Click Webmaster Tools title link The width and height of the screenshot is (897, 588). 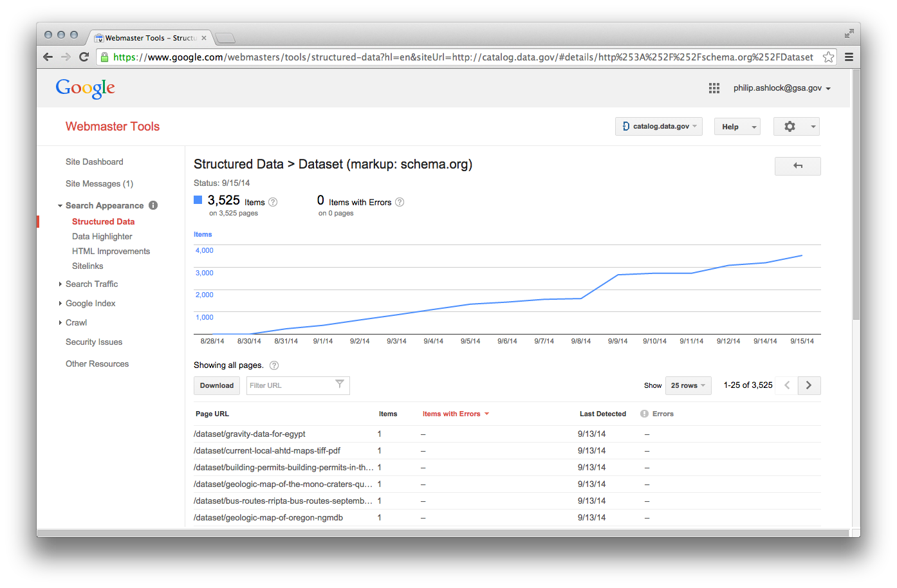click(x=113, y=127)
